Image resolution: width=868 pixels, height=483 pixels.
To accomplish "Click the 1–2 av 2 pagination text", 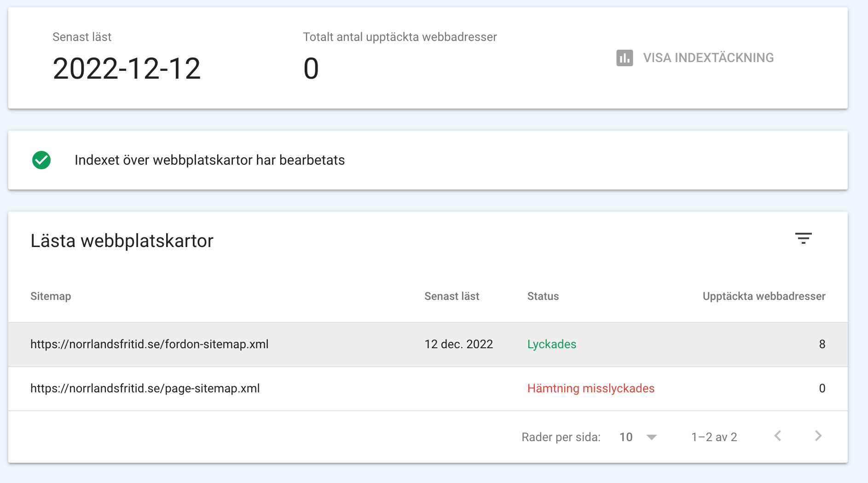I will point(714,437).
